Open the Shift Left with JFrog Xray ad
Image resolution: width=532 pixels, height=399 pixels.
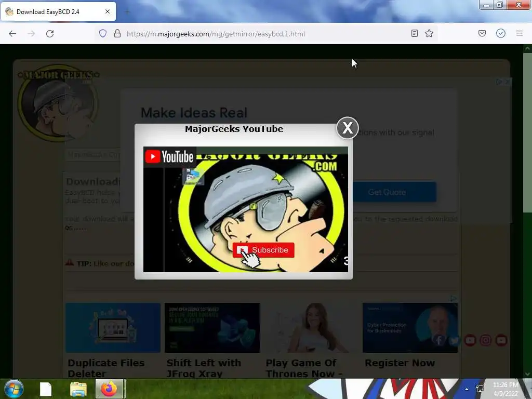(212, 328)
